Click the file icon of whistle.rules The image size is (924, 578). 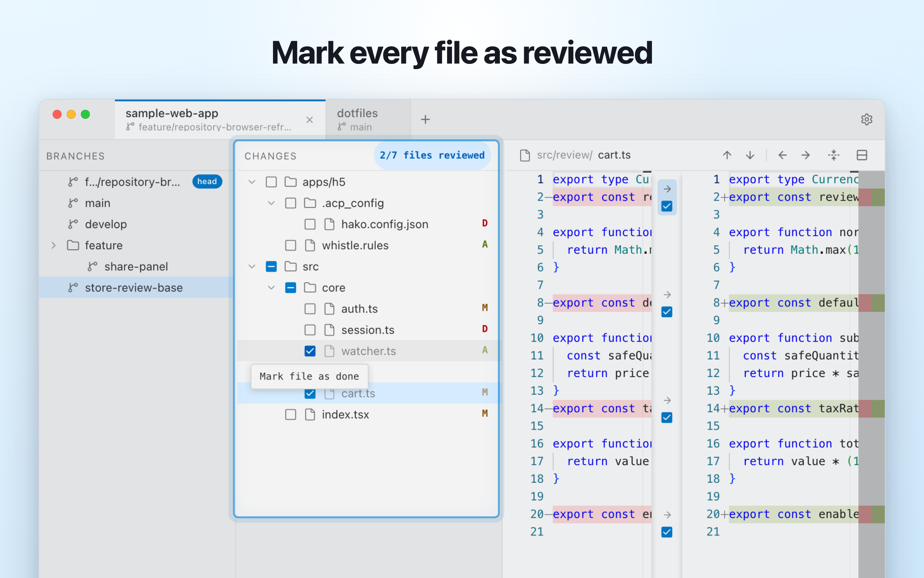click(x=310, y=245)
